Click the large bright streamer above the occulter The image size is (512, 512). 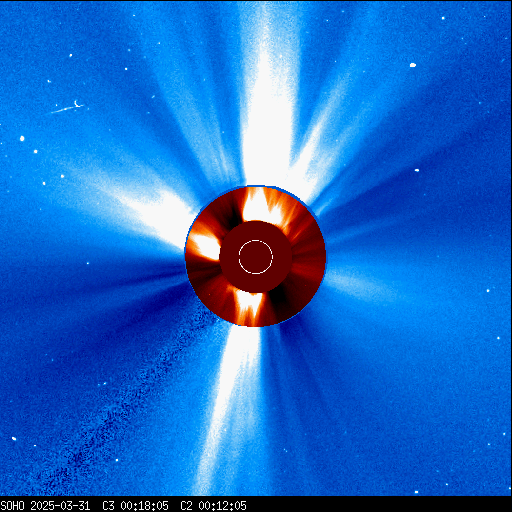coord(267,100)
